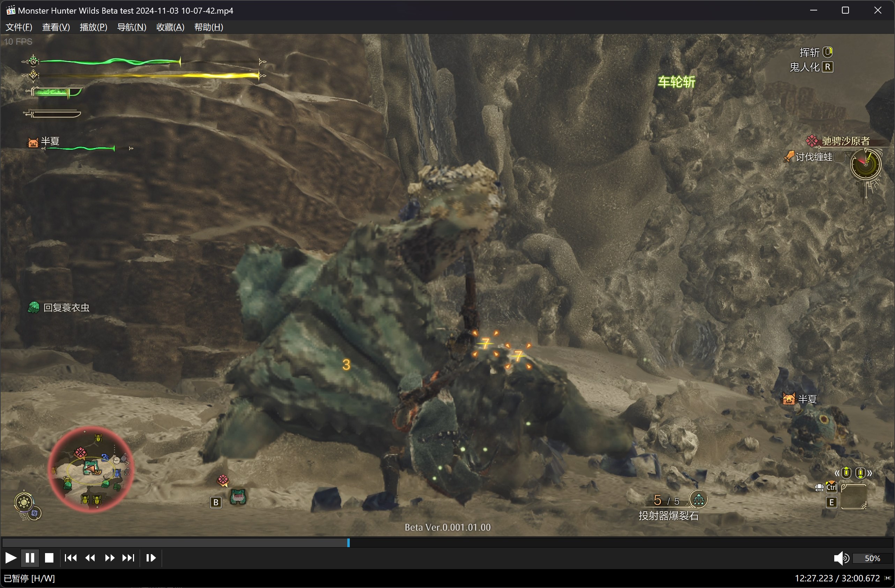Click the green health bar

coord(110,61)
